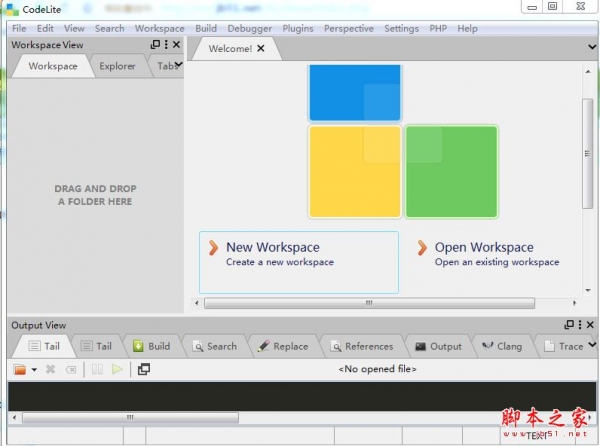Image resolution: width=600 pixels, height=446 pixels.
Task: Click the clear output icon in Tail toolbar
Action: 71,370
